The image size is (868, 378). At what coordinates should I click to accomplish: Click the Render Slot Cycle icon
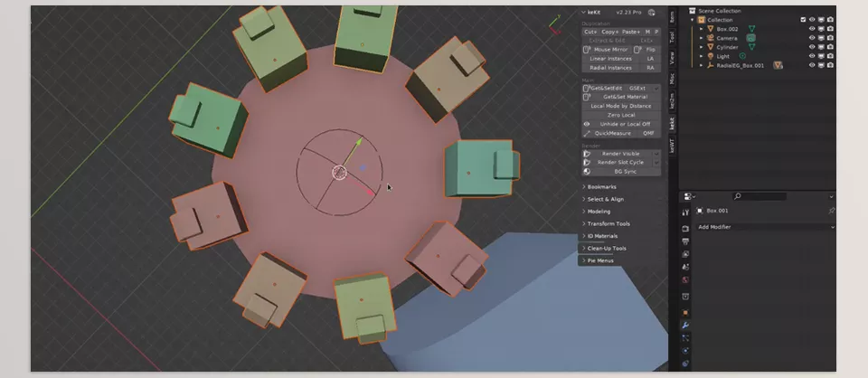(587, 163)
